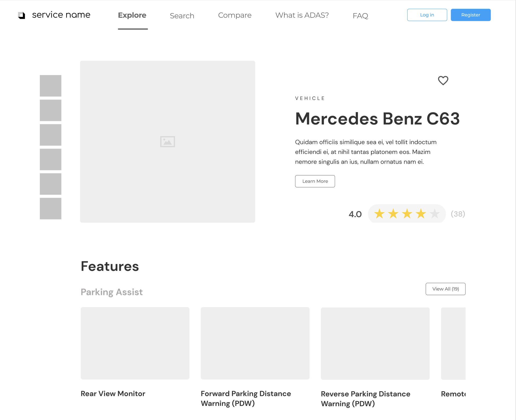516x420 pixels.
Task: Click the VEHICLE label above the title
Action: 310,98
